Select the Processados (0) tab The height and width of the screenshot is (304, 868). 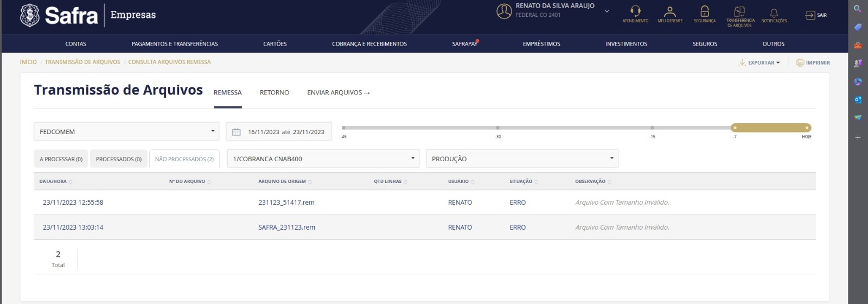point(118,159)
